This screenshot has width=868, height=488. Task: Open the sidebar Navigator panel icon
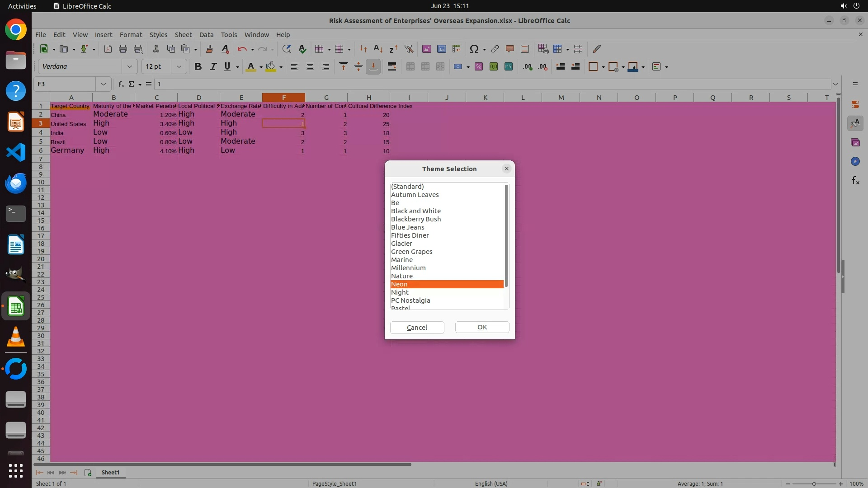855,162
